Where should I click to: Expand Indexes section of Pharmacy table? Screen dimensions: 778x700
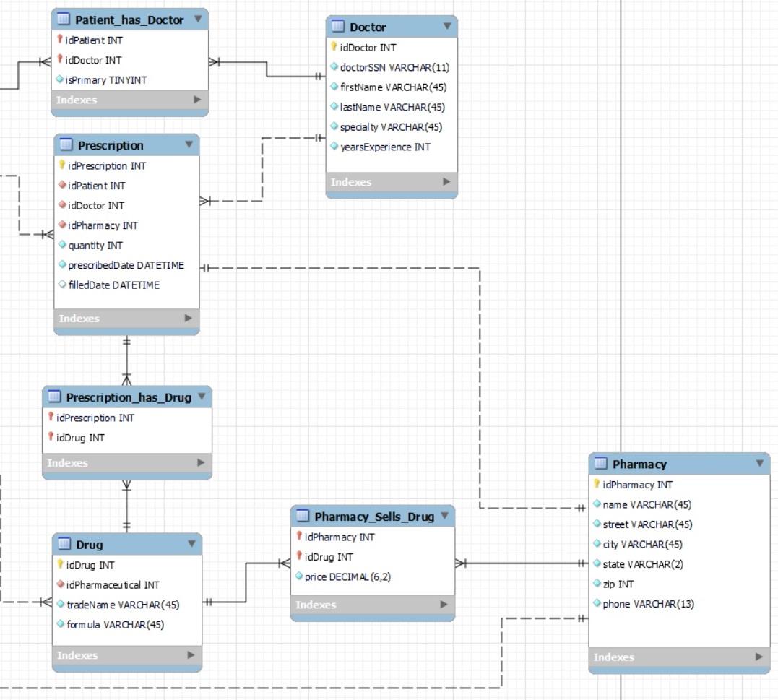758,657
